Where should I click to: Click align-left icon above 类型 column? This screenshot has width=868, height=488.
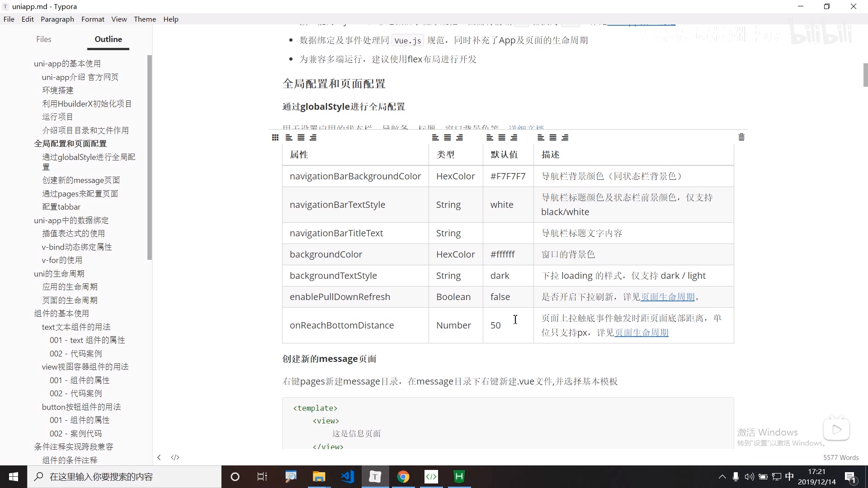(x=435, y=137)
